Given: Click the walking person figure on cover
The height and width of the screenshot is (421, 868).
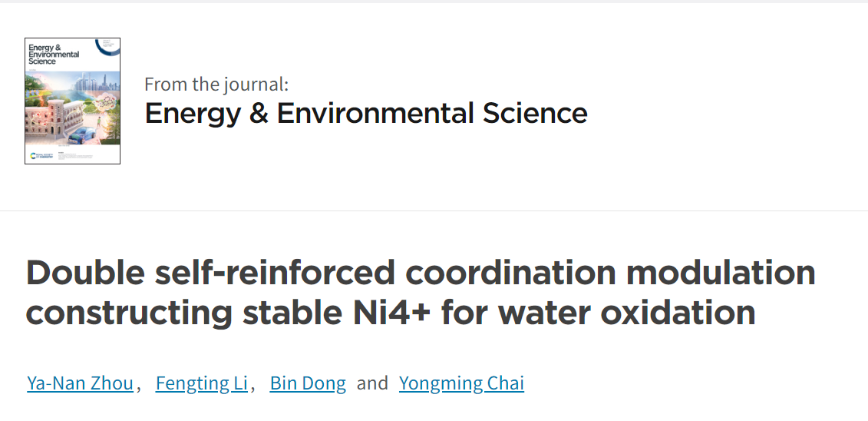Looking at the screenshot, I should click(x=99, y=122).
